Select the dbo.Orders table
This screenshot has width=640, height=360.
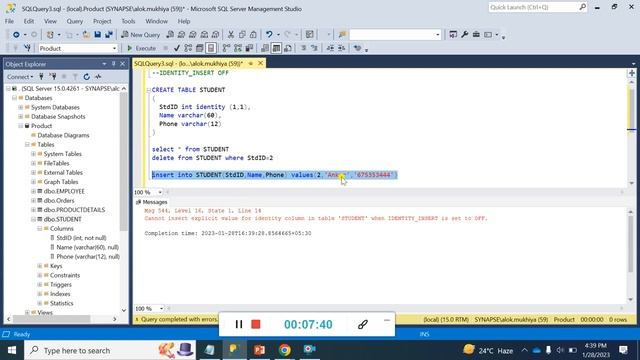pos(59,200)
